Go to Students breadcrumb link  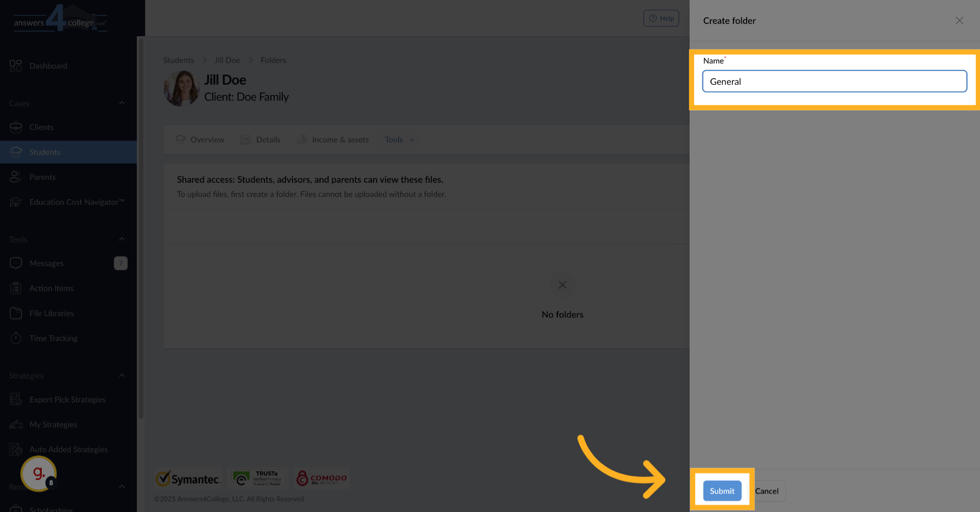(x=179, y=60)
